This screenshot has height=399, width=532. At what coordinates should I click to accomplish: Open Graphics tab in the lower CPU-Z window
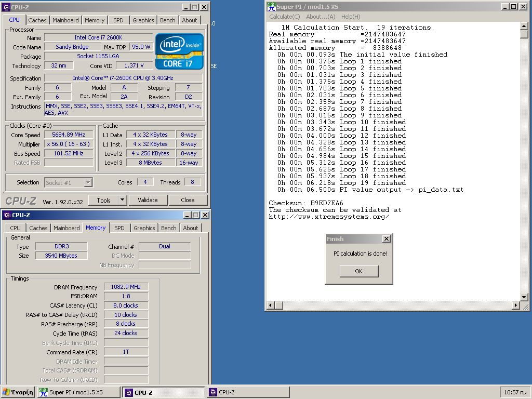[x=144, y=228]
